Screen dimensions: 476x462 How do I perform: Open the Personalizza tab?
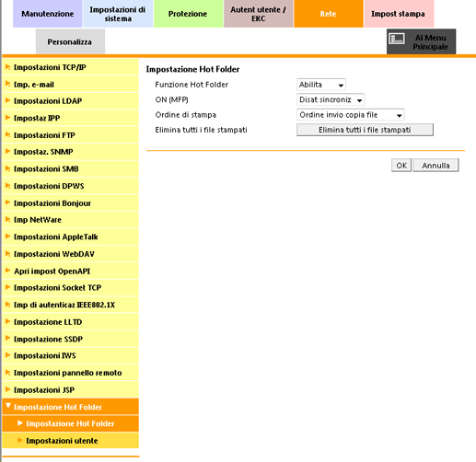click(70, 41)
